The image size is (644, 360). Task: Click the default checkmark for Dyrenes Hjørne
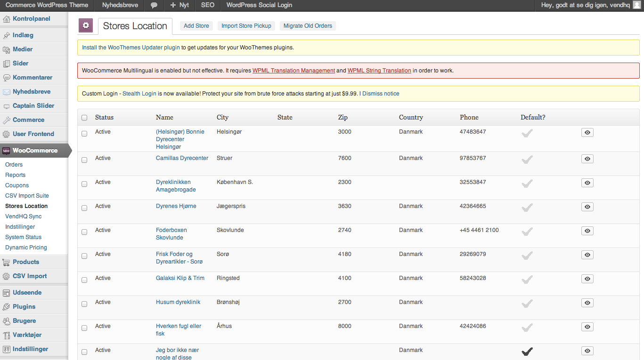point(527,207)
